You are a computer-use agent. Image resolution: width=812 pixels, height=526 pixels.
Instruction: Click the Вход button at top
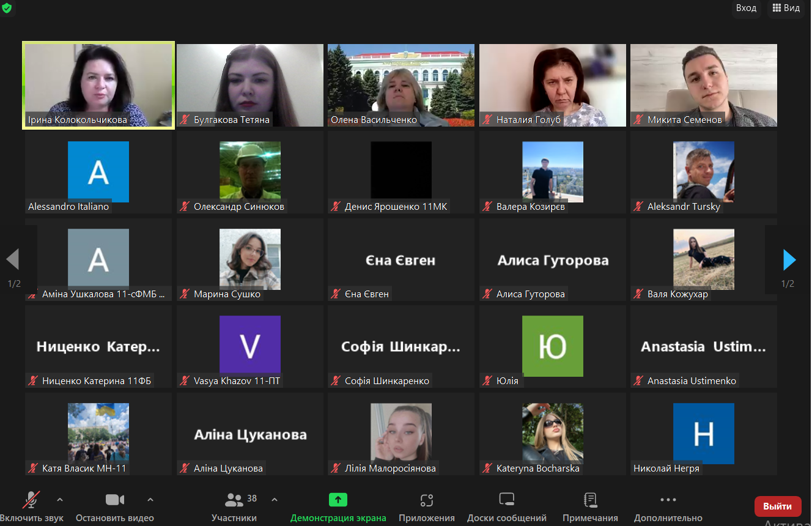pos(746,8)
